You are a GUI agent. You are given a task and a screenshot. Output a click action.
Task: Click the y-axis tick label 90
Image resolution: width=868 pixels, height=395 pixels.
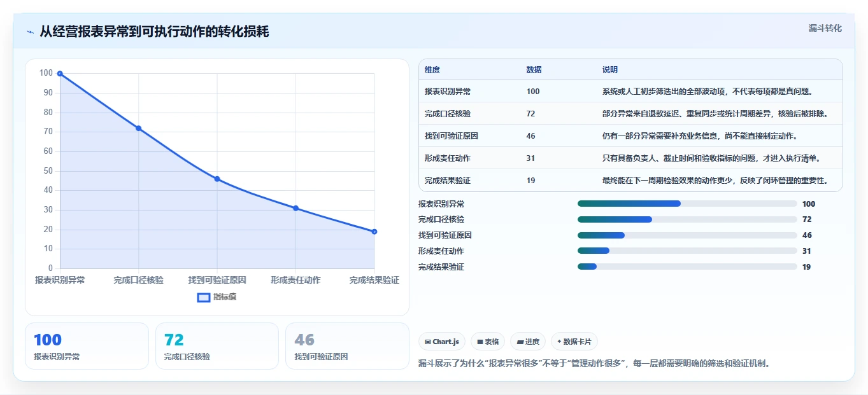[48, 93]
